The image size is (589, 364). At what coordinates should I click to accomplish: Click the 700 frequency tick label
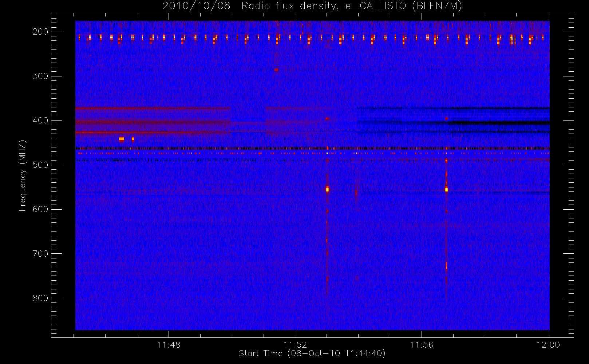click(x=40, y=254)
